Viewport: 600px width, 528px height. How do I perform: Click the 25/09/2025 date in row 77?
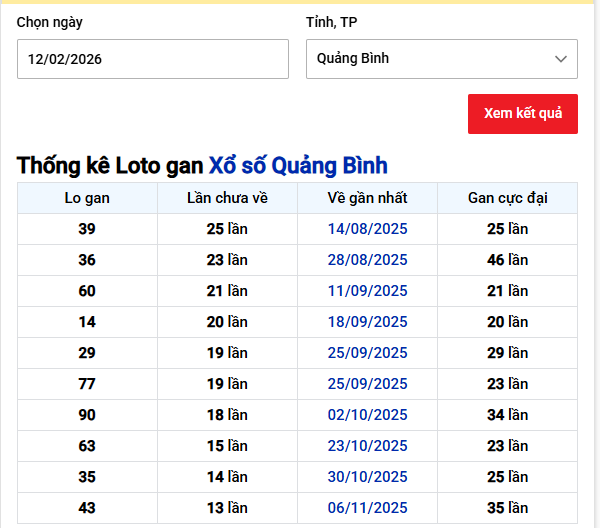pos(367,384)
